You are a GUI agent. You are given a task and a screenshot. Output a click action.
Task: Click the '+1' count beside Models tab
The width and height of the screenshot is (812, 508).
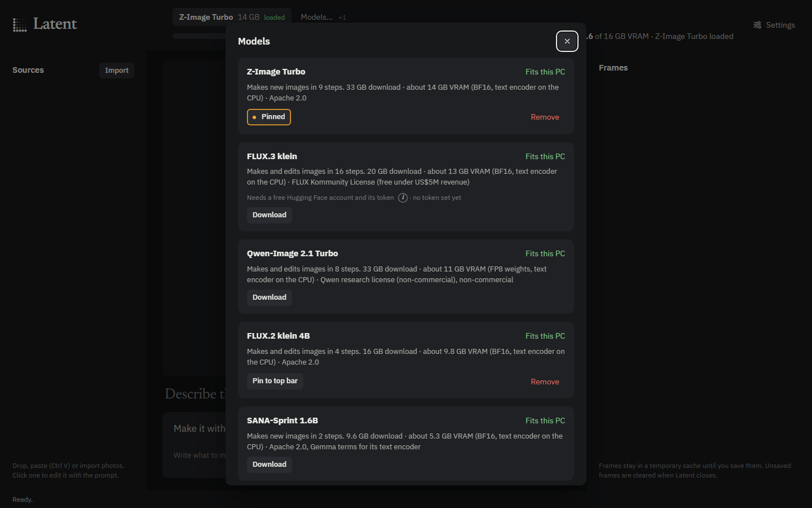tap(342, 17)
